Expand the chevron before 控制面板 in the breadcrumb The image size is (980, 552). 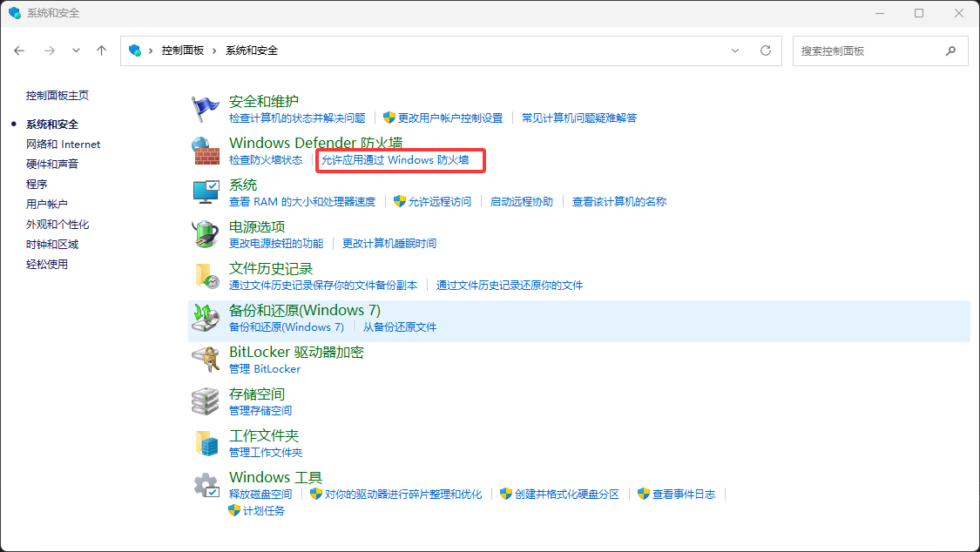click(151, 50)
